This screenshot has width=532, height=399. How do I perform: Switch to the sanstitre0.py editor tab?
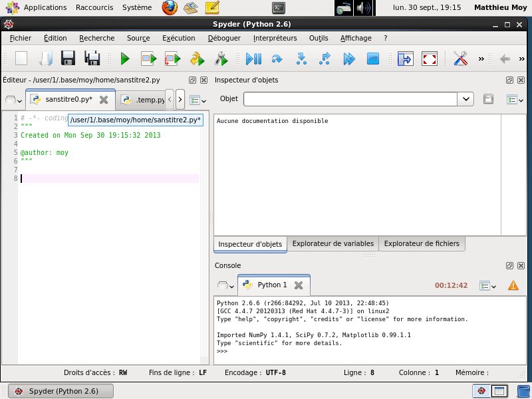coord(68,99)
